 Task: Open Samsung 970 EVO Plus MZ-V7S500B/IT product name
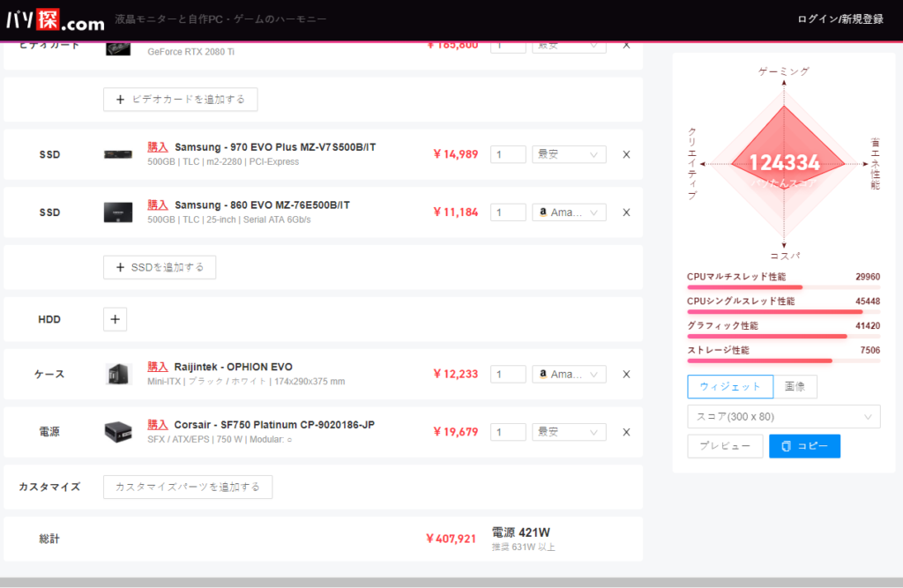point(275,147)
